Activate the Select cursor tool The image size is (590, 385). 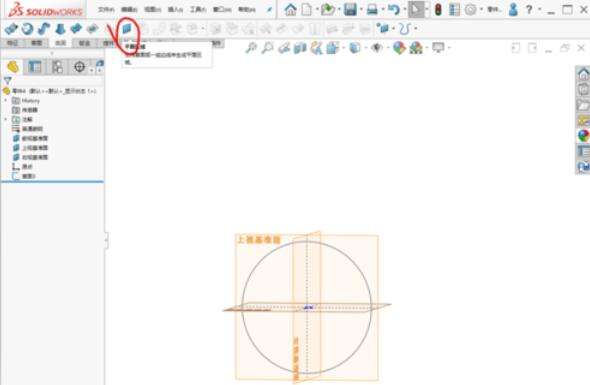[x=416, y=9]
